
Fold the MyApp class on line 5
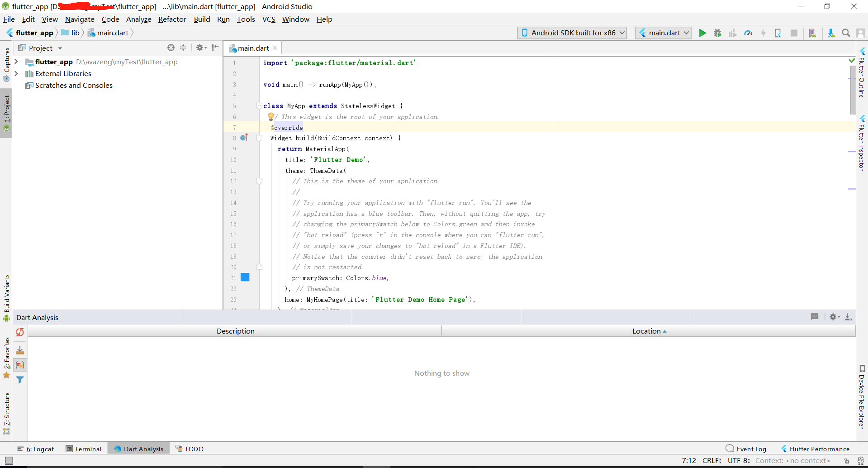point(259,106)
